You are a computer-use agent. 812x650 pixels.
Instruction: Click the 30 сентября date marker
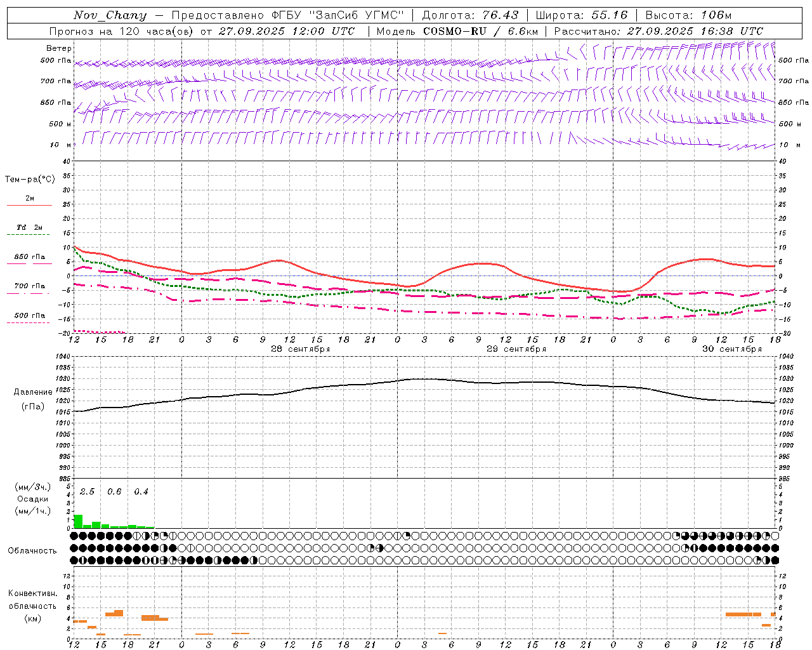pyautogui.click(x=732, y=349)
